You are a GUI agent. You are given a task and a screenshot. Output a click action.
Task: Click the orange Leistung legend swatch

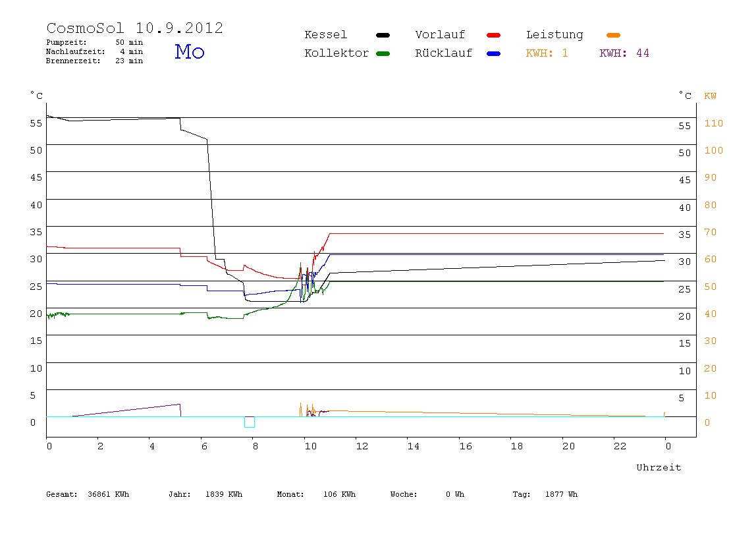tap(613, 35)
